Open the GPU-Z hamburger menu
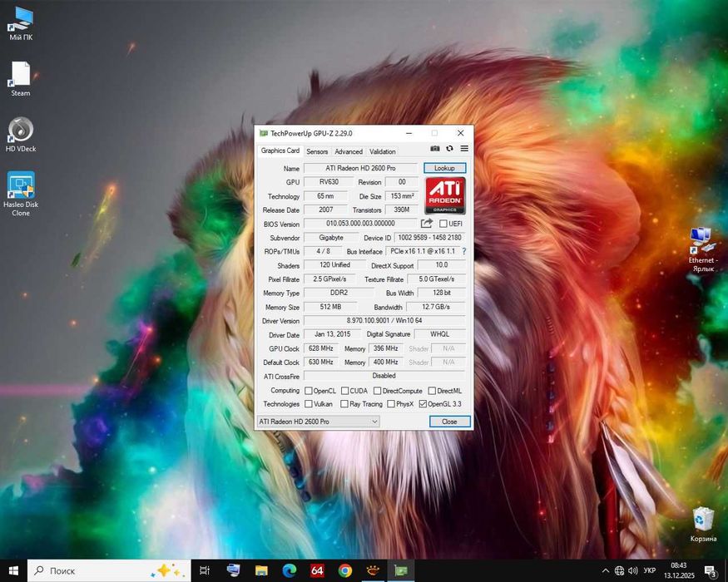The image size is (728, 582). coord(464,149)
